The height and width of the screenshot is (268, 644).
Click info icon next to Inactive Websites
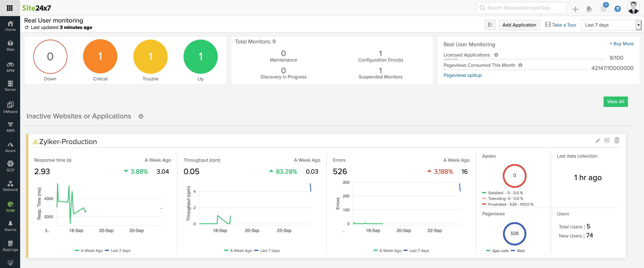[x=141, y=116]
